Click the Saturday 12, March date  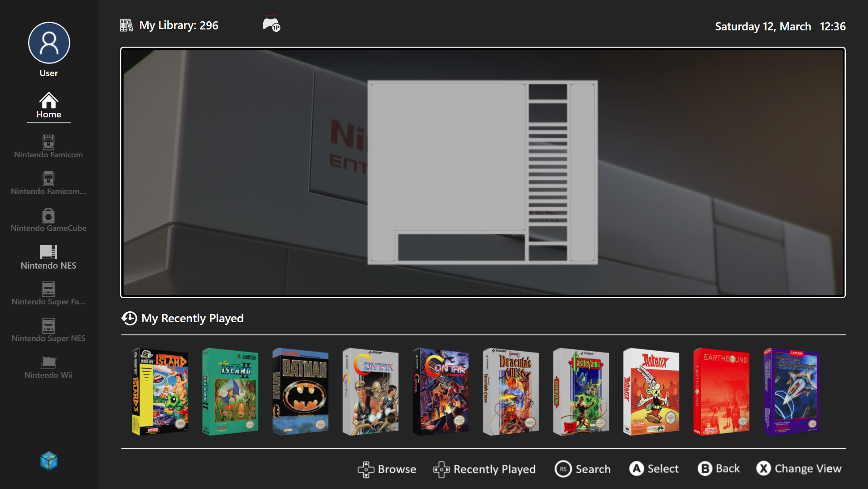[x=763, y=26]
